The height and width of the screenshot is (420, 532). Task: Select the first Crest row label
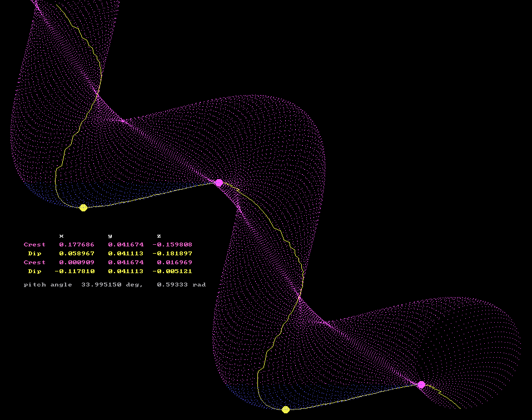point(34,245)
